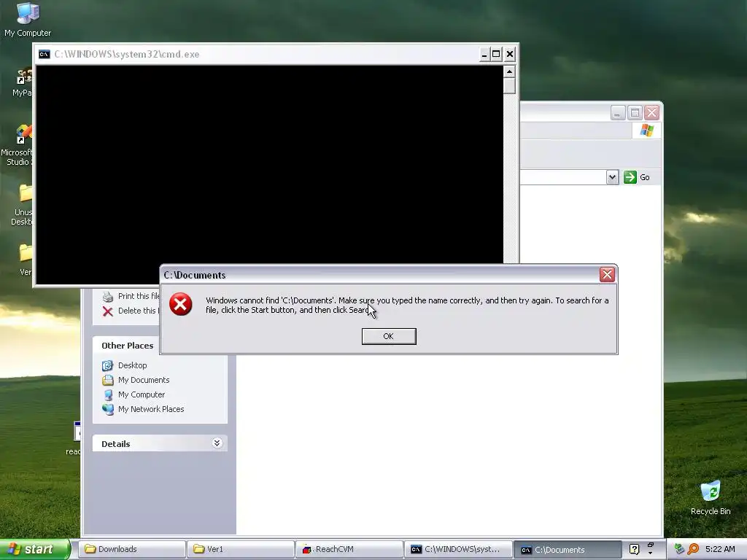The image size is (747, 560).
Task: Click the My Documents folder icon in sidebar
Action: tap(108, 380)
